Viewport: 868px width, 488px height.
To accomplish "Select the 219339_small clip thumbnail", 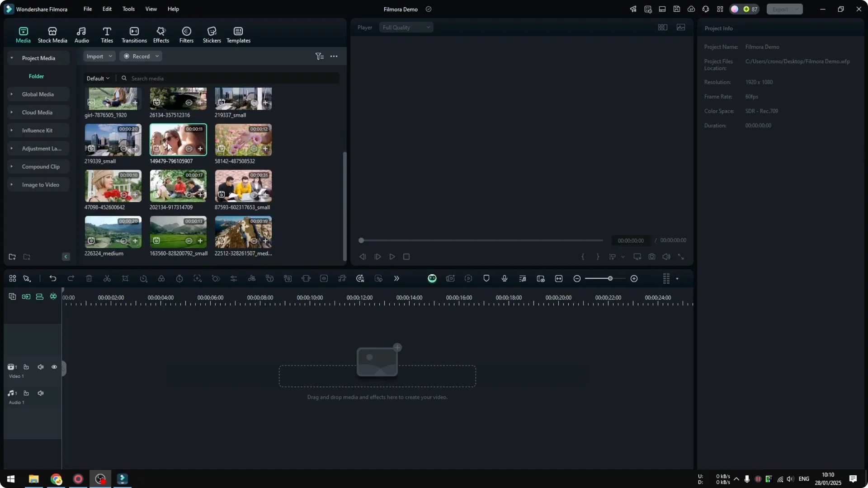I will [113, 140].
